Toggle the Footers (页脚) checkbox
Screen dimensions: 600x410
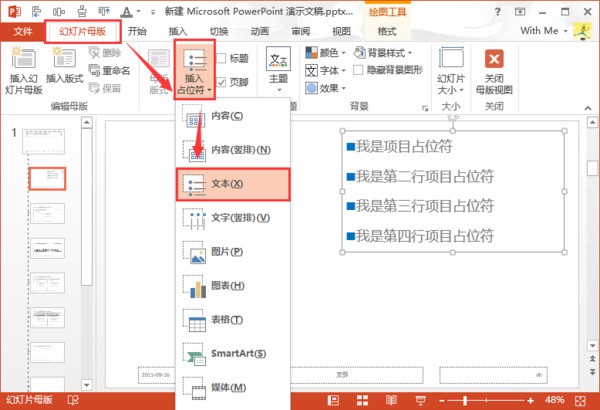[x=232, y=82]
